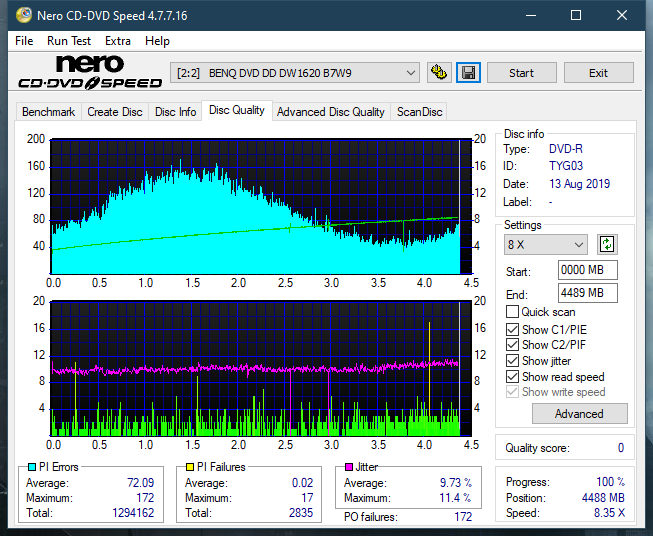Click the PO failures value 172

click(x=463, y=517)
